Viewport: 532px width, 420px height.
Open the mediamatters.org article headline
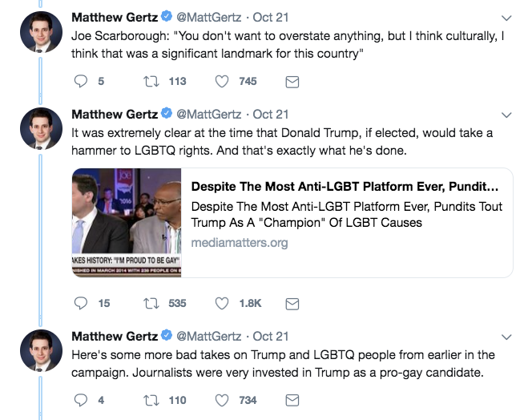[x=349, y=185]
